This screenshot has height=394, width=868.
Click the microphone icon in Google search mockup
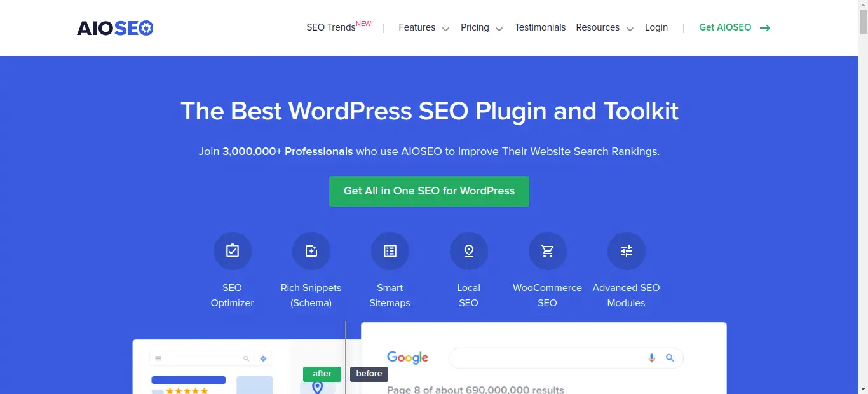[x=651, y=358]
